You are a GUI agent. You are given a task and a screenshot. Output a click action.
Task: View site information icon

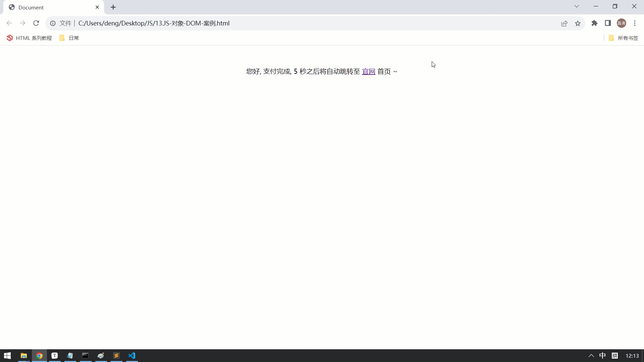[x=53, y=23]
